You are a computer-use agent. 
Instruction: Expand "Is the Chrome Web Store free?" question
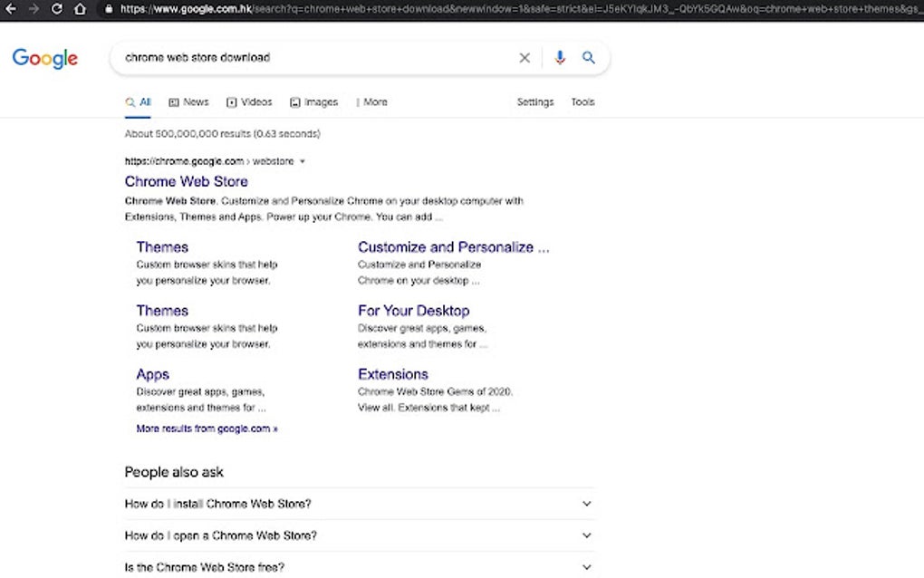(586, 566)
